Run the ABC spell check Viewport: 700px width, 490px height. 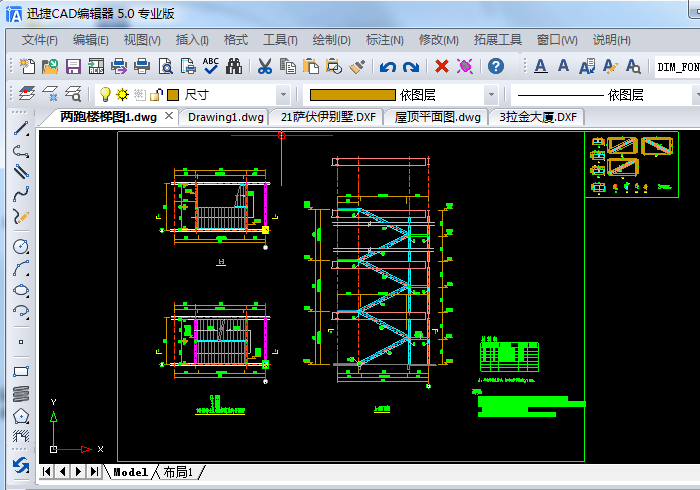[211, 66]
